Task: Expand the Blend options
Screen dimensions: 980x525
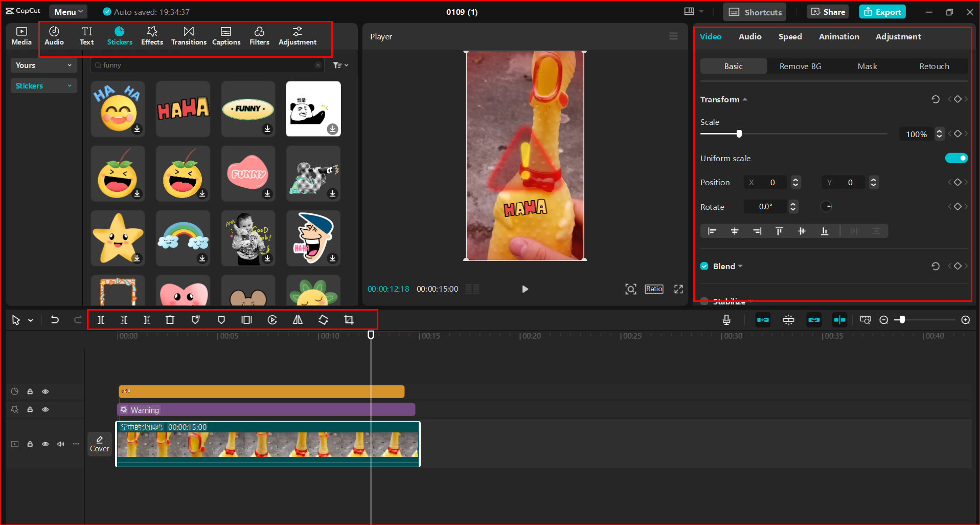Action: (740, 266)
